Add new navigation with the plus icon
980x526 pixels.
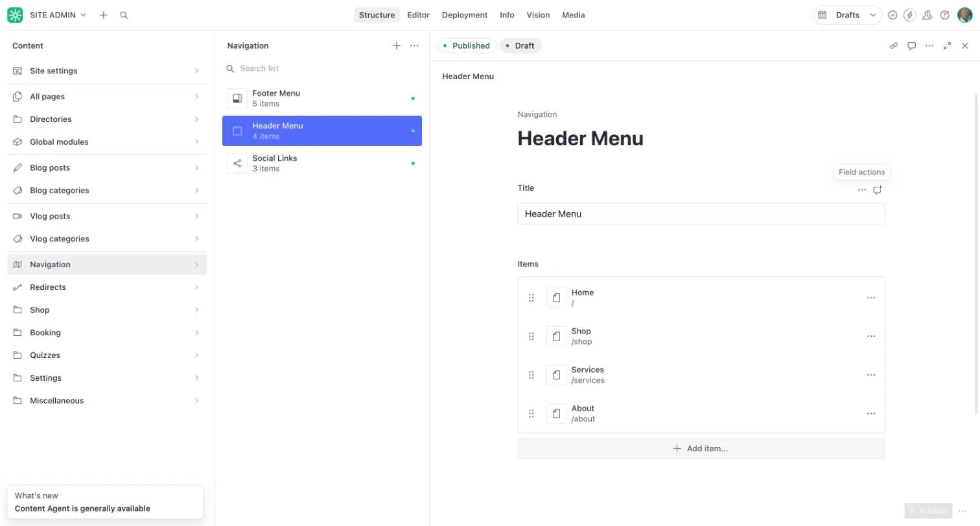[x=397, y=45]
